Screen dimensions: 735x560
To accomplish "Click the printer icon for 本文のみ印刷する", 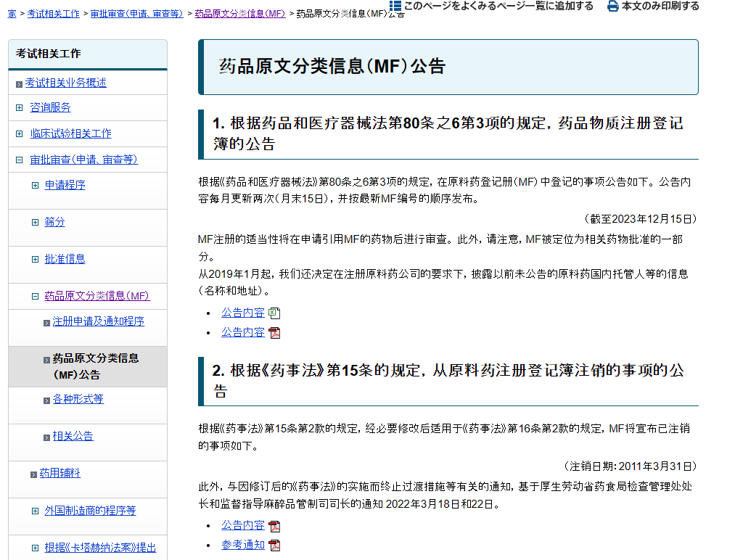I will (612, 6).
